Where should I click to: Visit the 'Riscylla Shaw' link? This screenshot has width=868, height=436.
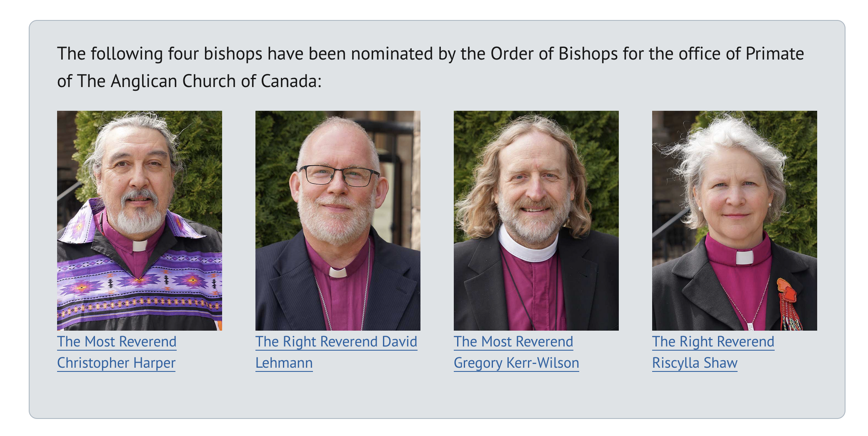click(695, 363)
